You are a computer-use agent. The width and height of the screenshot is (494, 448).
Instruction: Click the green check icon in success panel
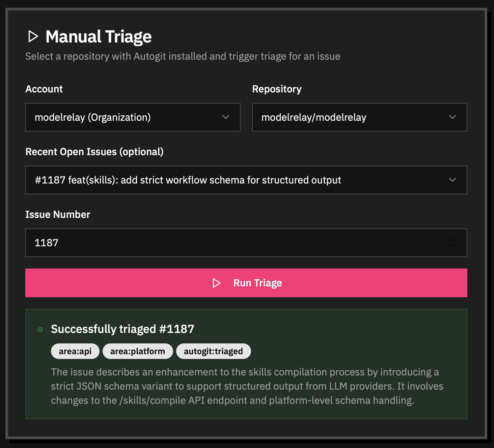40,329
